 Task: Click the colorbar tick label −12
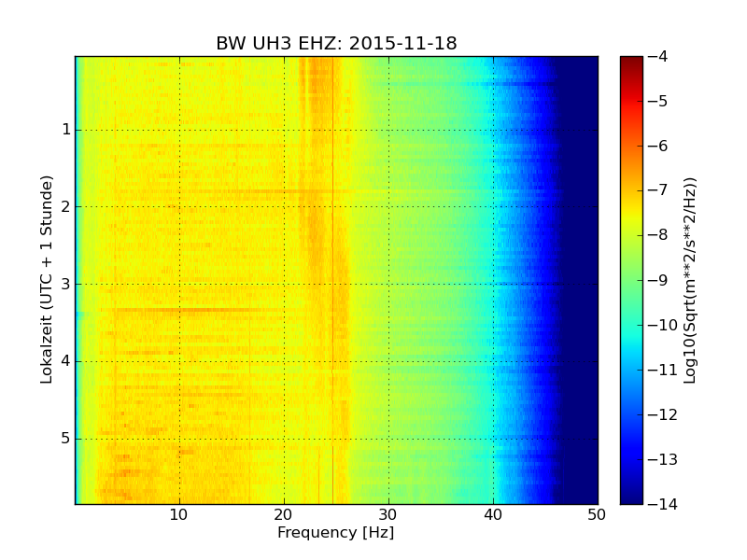pos(663,414)
